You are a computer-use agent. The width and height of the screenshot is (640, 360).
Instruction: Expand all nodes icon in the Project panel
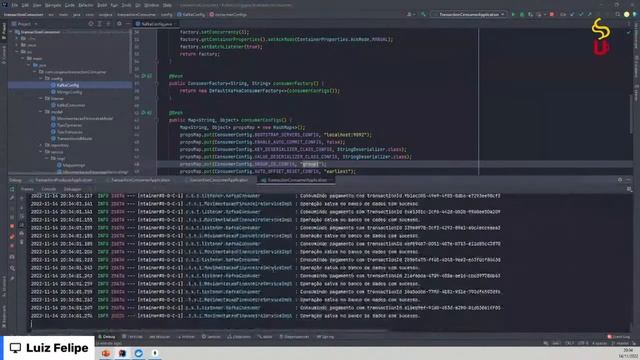pyautogui.click(x=100, y=24)
